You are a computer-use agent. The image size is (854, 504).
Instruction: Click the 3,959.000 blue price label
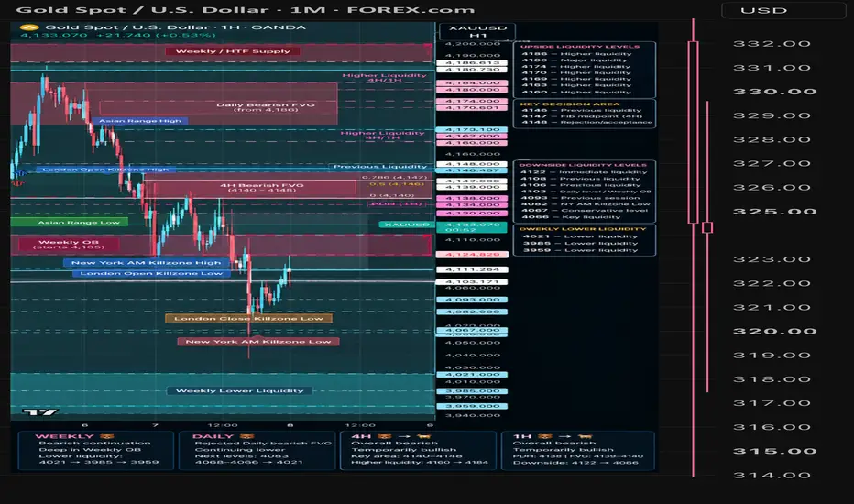click(x=472, y=406)
